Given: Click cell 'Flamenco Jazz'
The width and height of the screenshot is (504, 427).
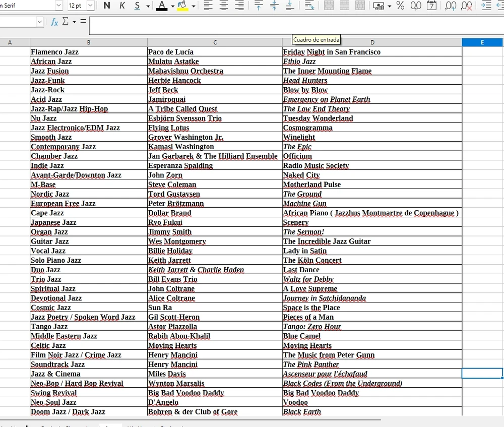Looking at the screenshot, I should coord(89,52).
